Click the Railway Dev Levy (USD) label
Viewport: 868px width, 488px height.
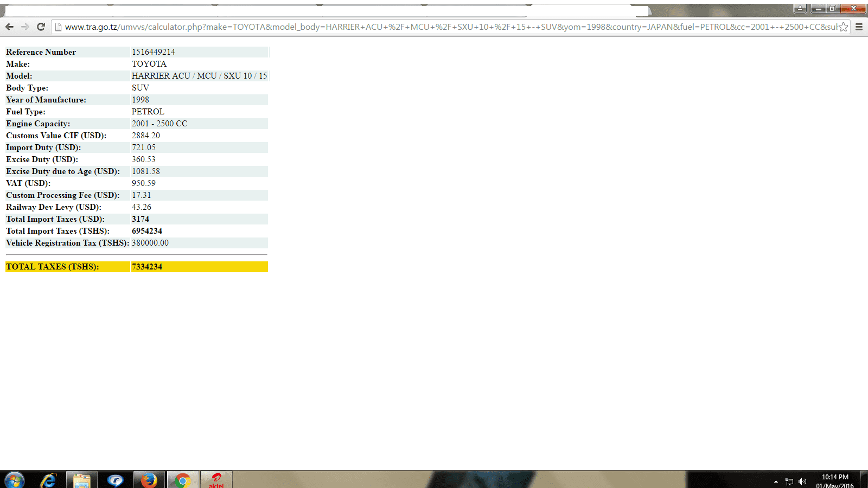tap(54, 207)
